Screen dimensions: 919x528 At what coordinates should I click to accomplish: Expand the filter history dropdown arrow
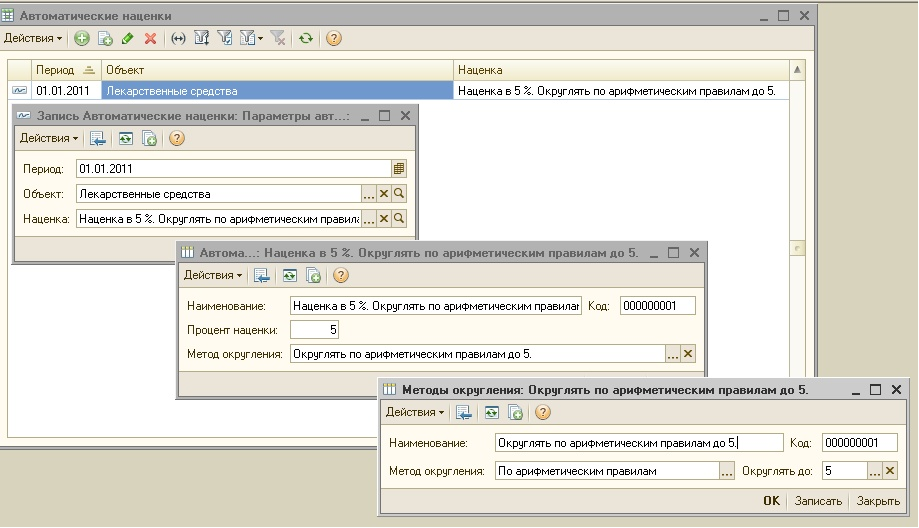[260, 39]
